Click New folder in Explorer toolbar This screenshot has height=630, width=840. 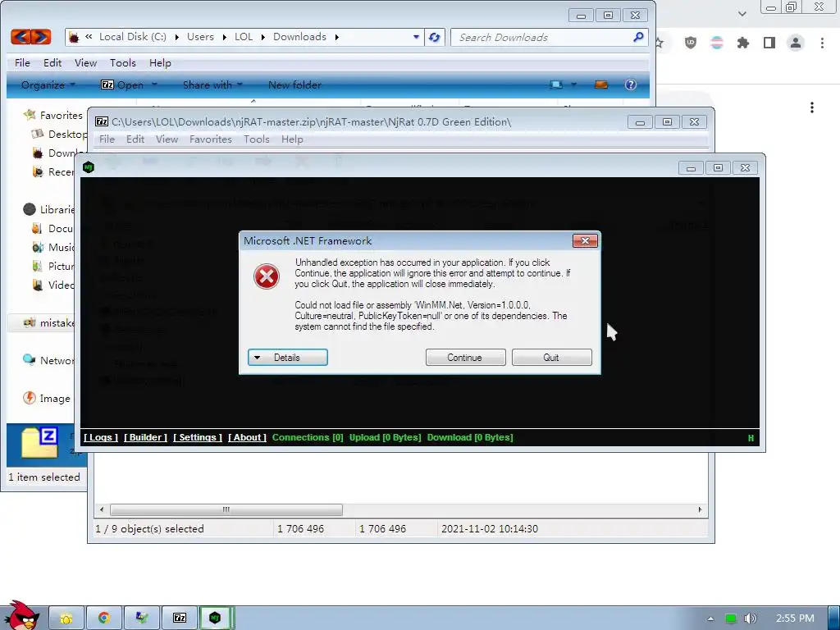coord(294,84)
